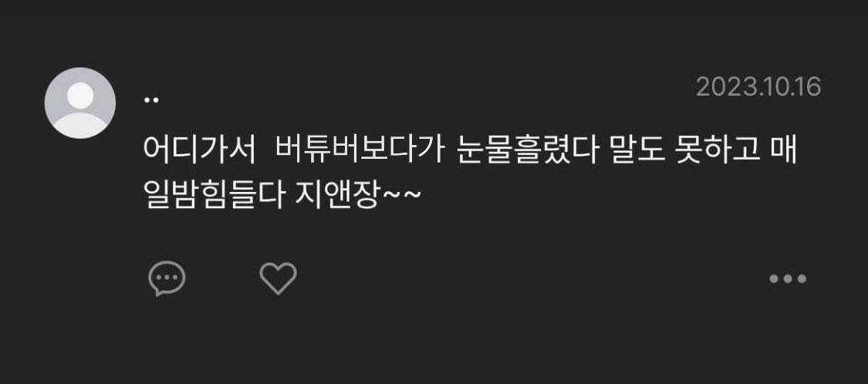Expand comment actions via the ellipsis icon
This screenshot has height=384, width=868.
[x=788, y=279]
